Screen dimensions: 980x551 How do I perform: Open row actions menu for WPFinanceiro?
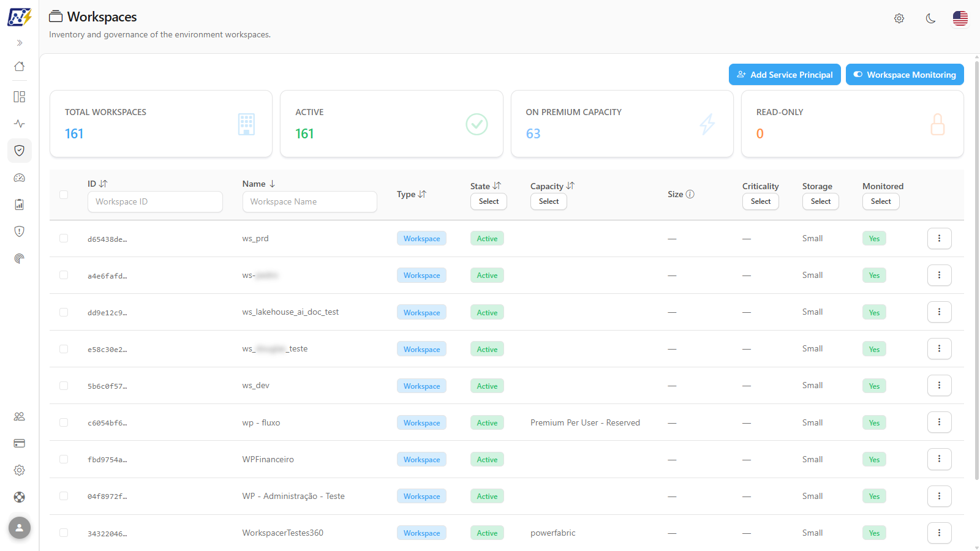coord(939,459)
